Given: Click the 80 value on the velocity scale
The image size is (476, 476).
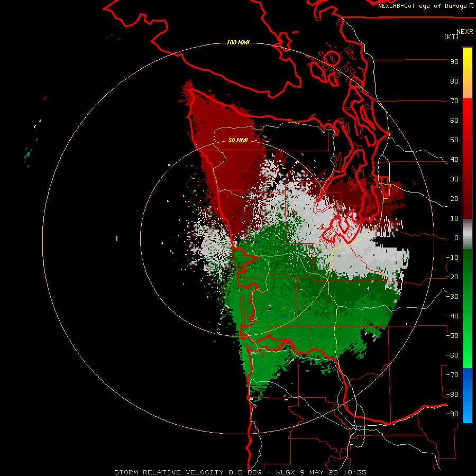Looking at the screenshot, I should [454, 81].
